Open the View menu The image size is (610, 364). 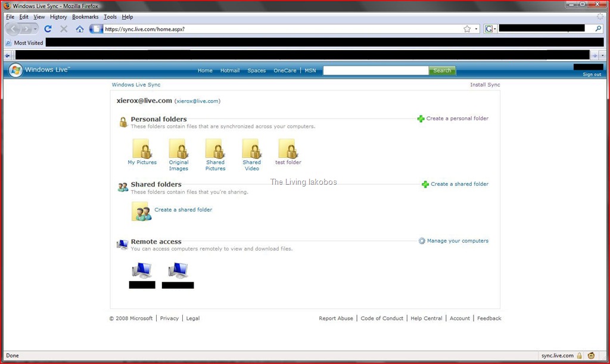point(39,17)
